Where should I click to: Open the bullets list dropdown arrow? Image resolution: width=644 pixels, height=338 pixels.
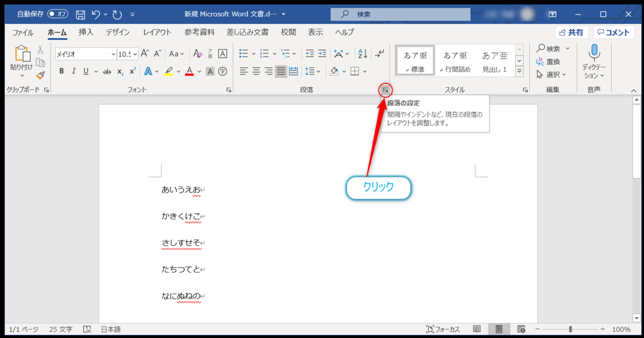pyautogui.click(x=253, y=54)
